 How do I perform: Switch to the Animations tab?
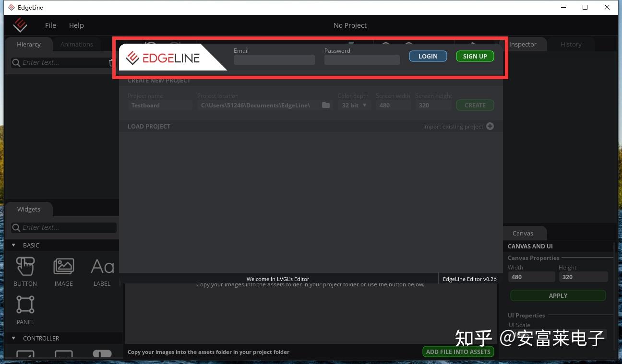tap(76, 44)
